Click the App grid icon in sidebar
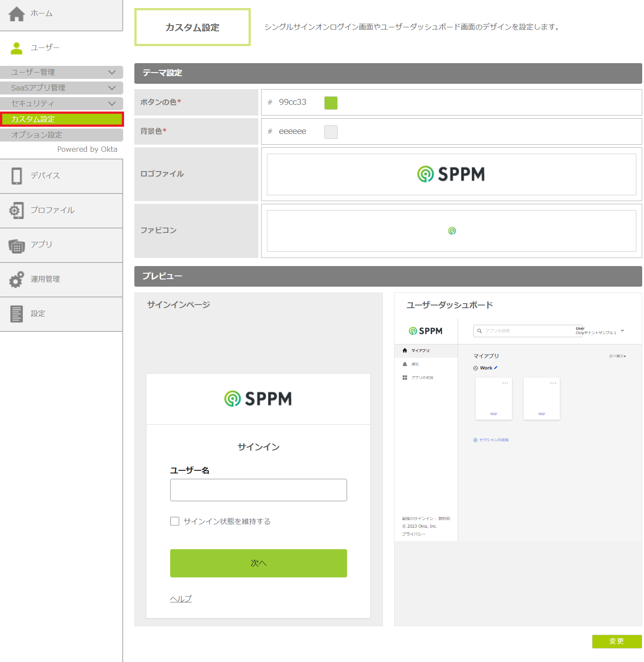Image resolution: width=644 pixels, height=662 pixels. coord(17,246)
